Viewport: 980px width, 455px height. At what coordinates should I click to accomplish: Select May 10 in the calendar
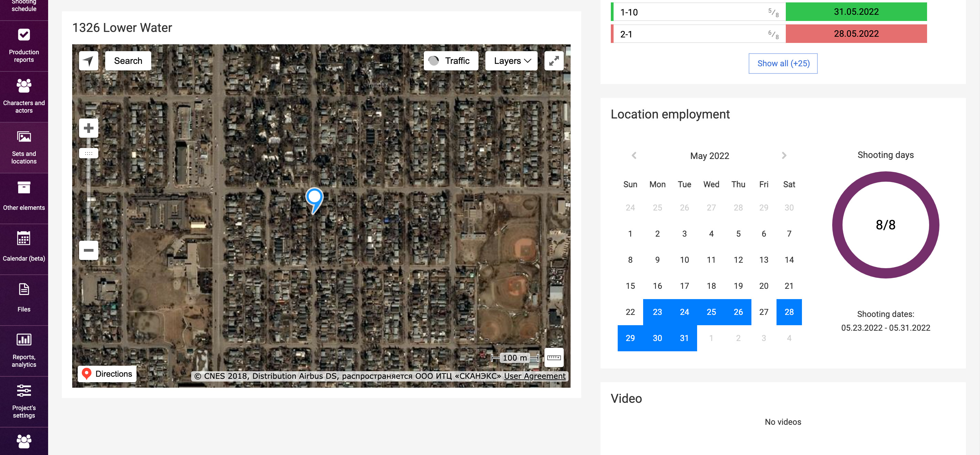tap(684, 260)
